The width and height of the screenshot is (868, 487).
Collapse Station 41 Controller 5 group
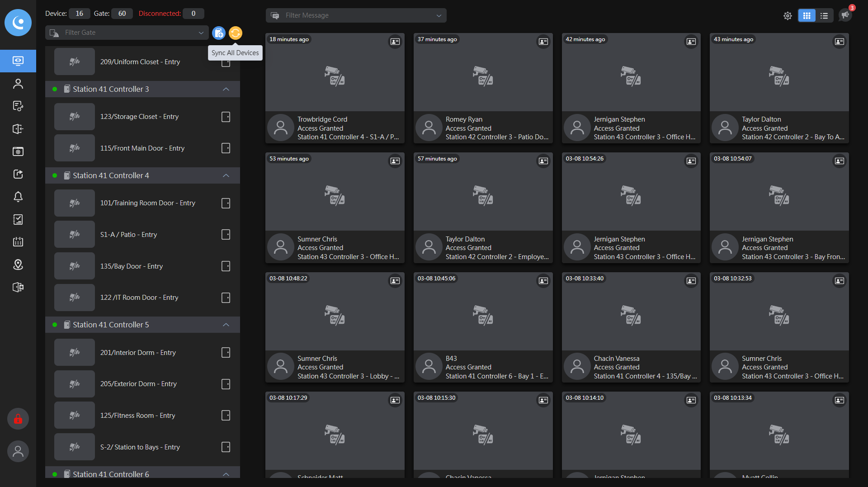(226, 325)
